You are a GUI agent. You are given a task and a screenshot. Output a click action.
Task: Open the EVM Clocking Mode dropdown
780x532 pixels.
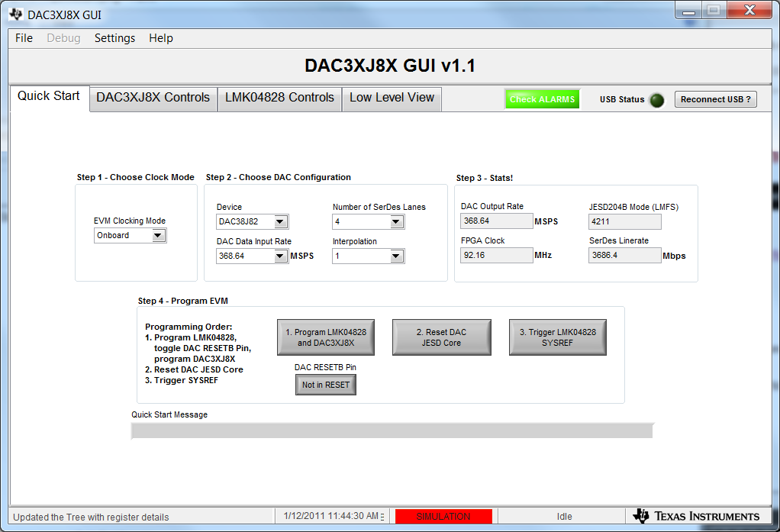tap(130, 235)
